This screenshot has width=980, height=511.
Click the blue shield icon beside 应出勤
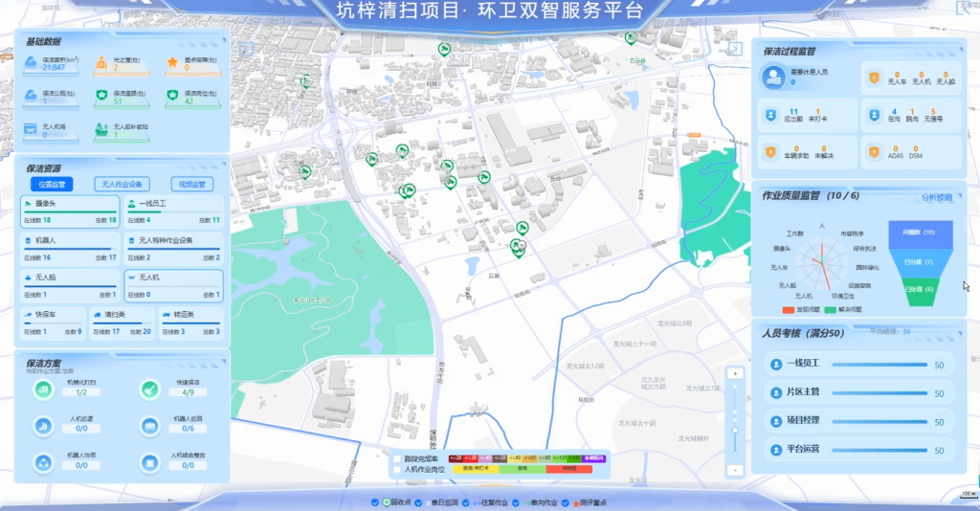point(770,115)
